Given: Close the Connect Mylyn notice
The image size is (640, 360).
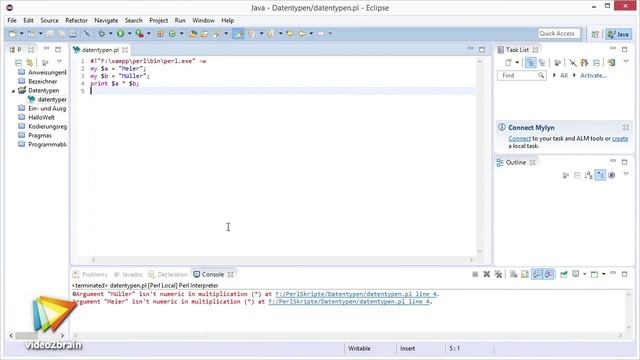Looking at the screenshot, I should (x=626, y=128).
